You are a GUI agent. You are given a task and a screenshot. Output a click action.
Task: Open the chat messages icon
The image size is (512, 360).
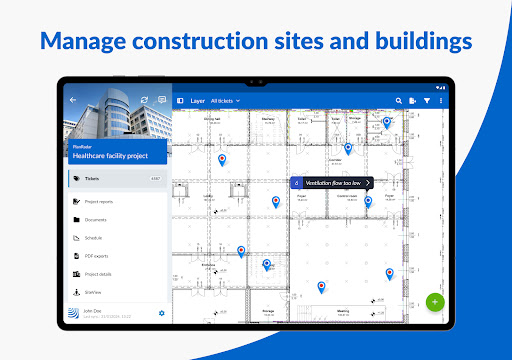[x=162, y=100]
